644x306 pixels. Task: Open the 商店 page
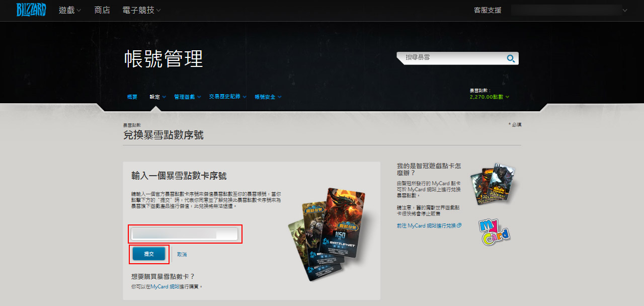(x=102, y=10)
